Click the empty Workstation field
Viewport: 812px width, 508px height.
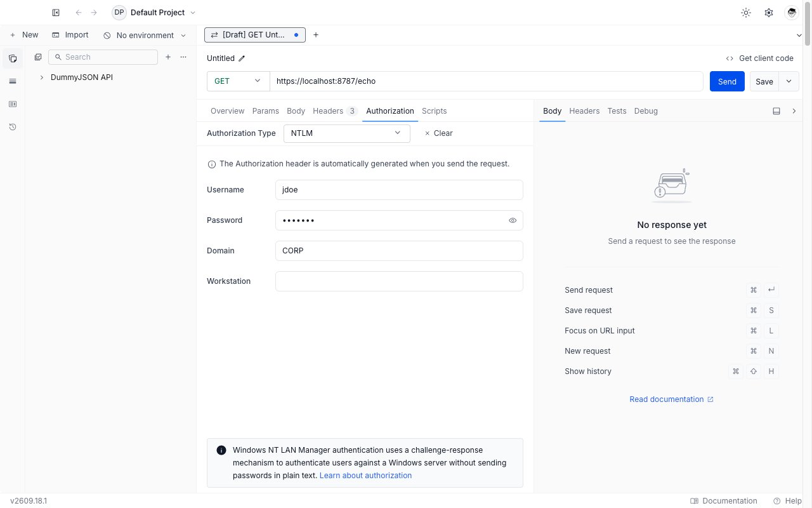(399, 281)
